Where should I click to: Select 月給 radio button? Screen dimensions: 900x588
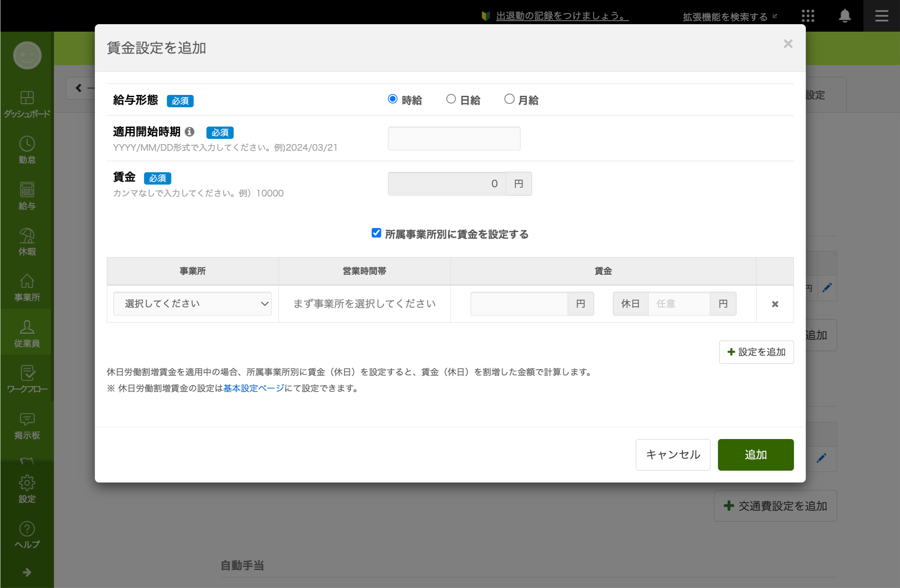[509, 99]
